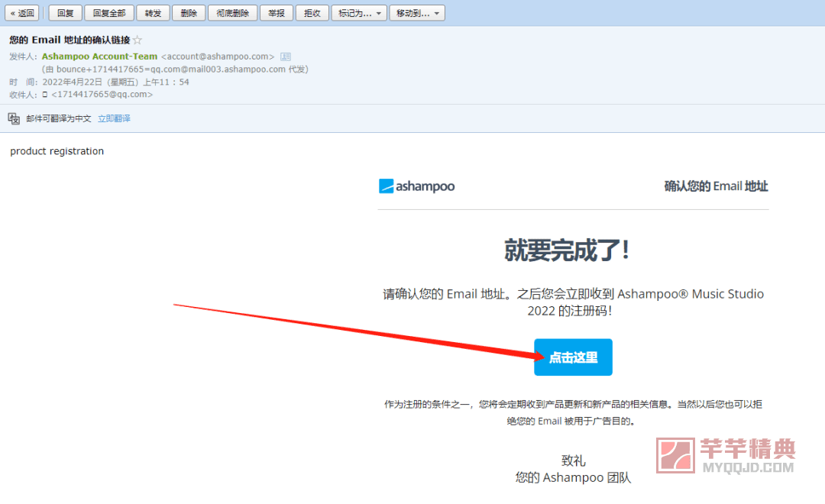Select the email date 2022年4月22日
The image size is (825, 504).
tap(72, 82)
